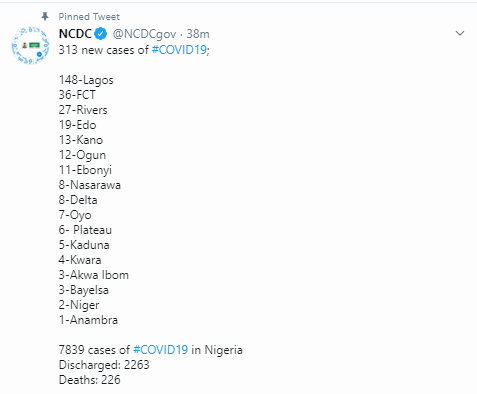Select the '8-Nasarawa' line
The width and height of the screenshot is (477, 394).
coord(90,185)
